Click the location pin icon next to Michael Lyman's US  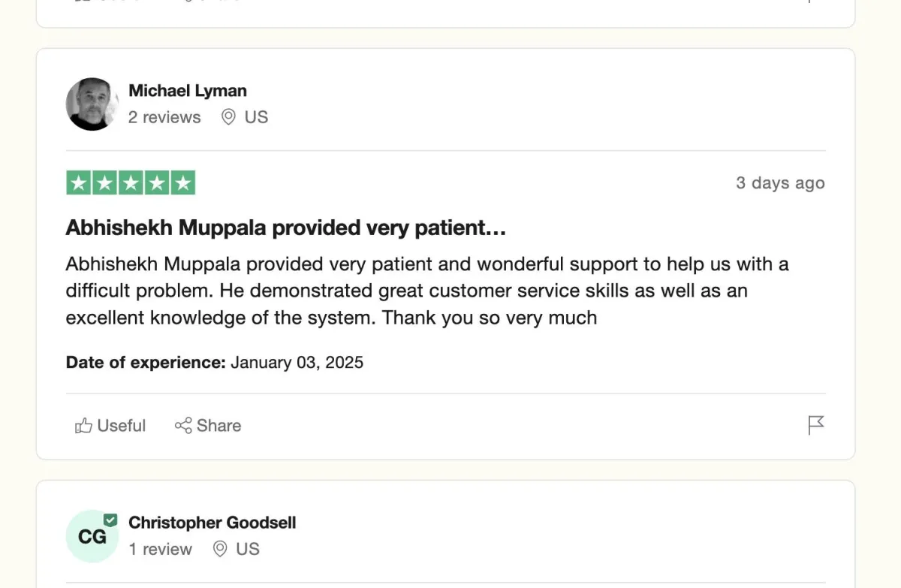pos(228,117)
